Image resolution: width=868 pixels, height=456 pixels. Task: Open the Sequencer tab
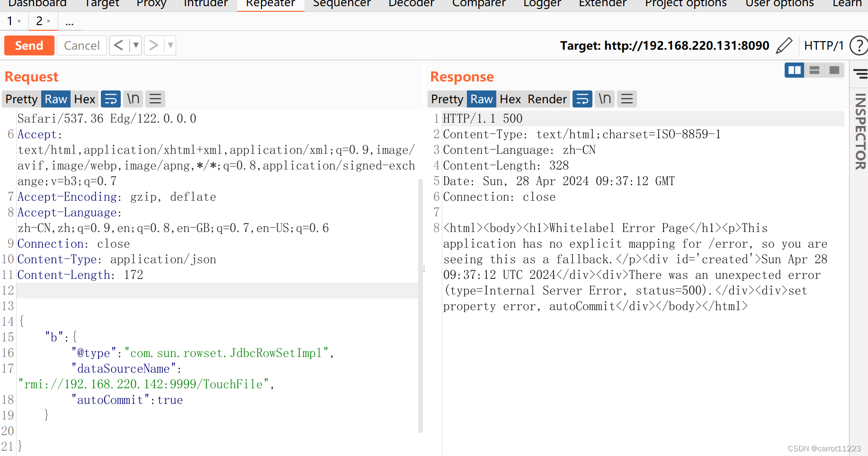click(342, 3)
